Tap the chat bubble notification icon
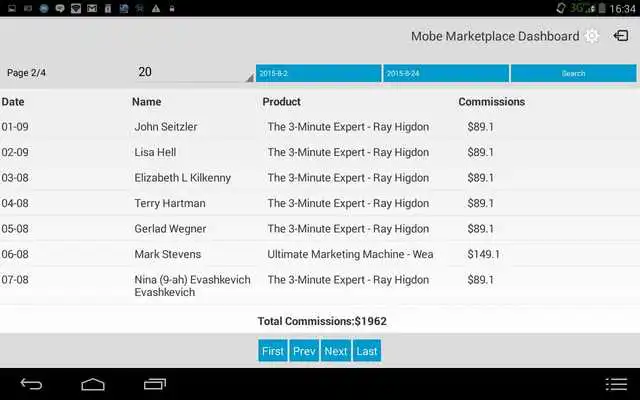 pos(60,8)
